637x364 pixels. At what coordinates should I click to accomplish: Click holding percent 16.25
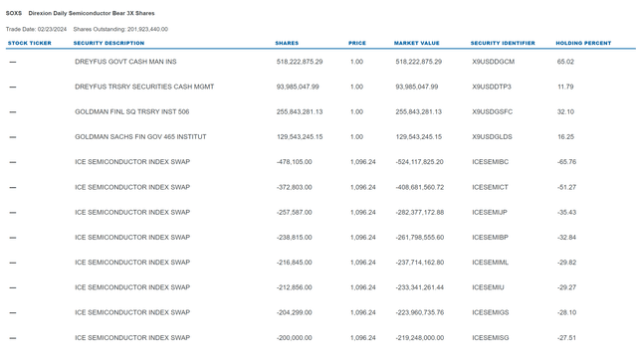pos(565,137)
